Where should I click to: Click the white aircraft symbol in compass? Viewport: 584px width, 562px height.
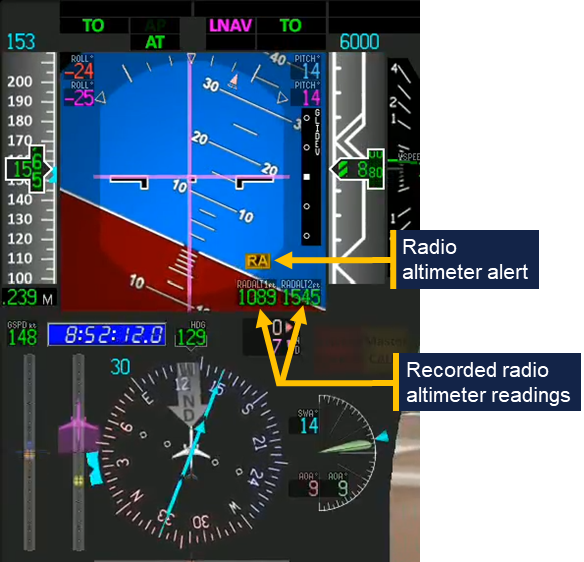tap(191, 452)
